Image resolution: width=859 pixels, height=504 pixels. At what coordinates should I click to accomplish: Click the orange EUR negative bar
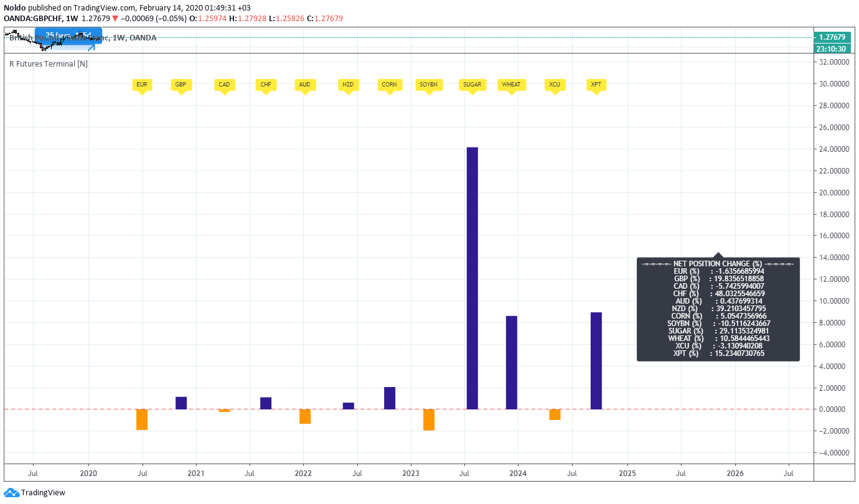pos(142,419)
